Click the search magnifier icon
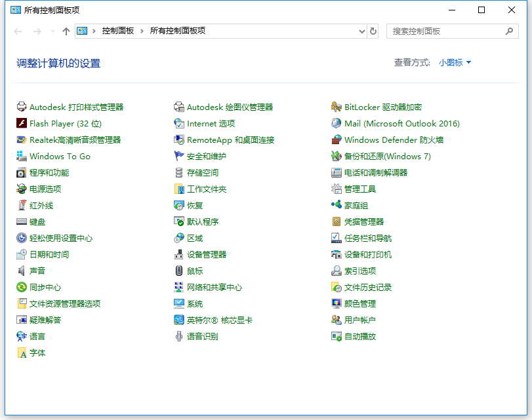The height and width of the screenshot is (420, 532). tap(509, 31)
